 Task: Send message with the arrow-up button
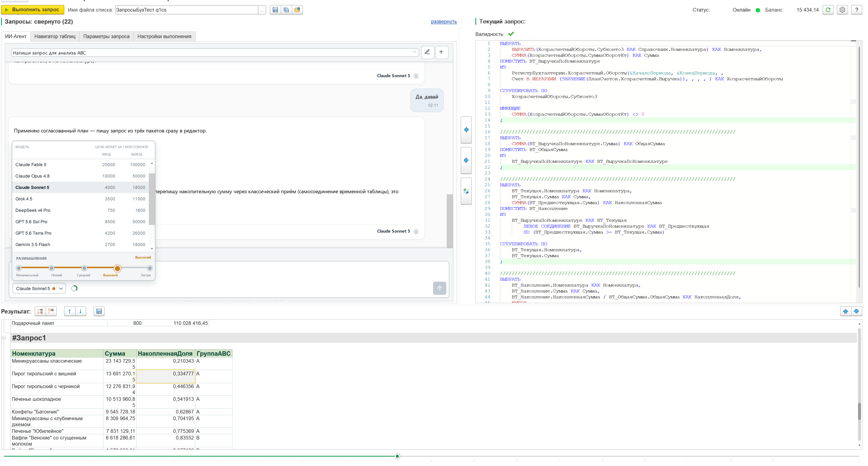440,288
